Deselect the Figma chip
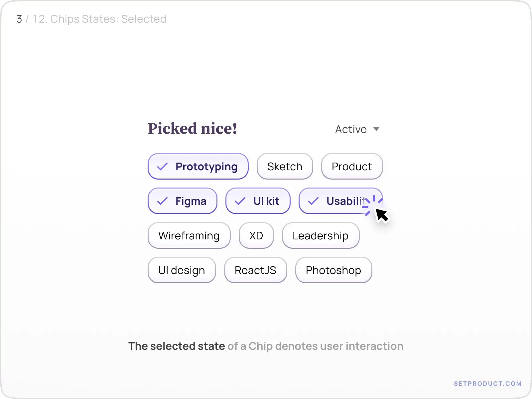 pos(182,201)
